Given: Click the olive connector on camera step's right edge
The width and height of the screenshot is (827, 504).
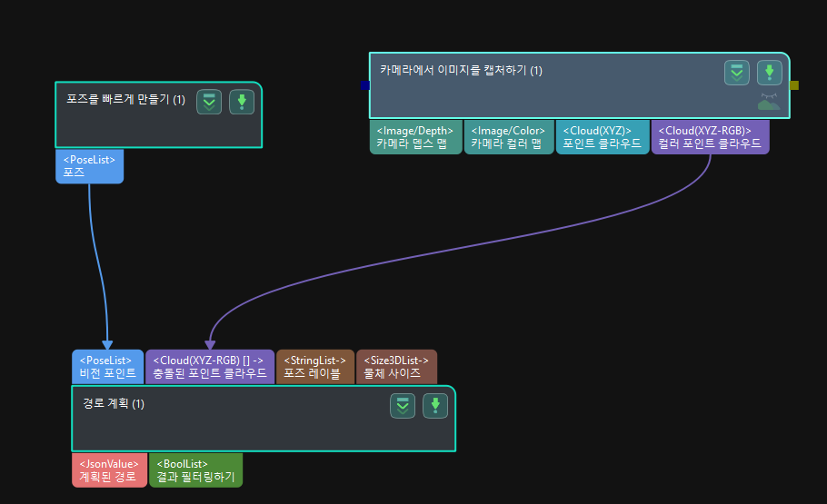Looking at the screenshot, I should tap(794, 85).
